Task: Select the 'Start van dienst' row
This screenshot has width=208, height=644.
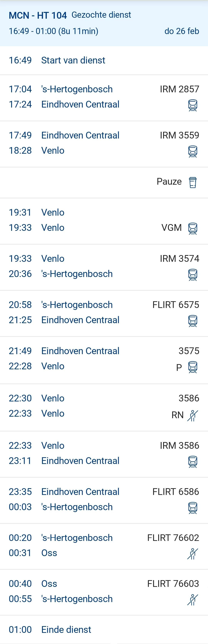Action: click(x=73, y=60)
